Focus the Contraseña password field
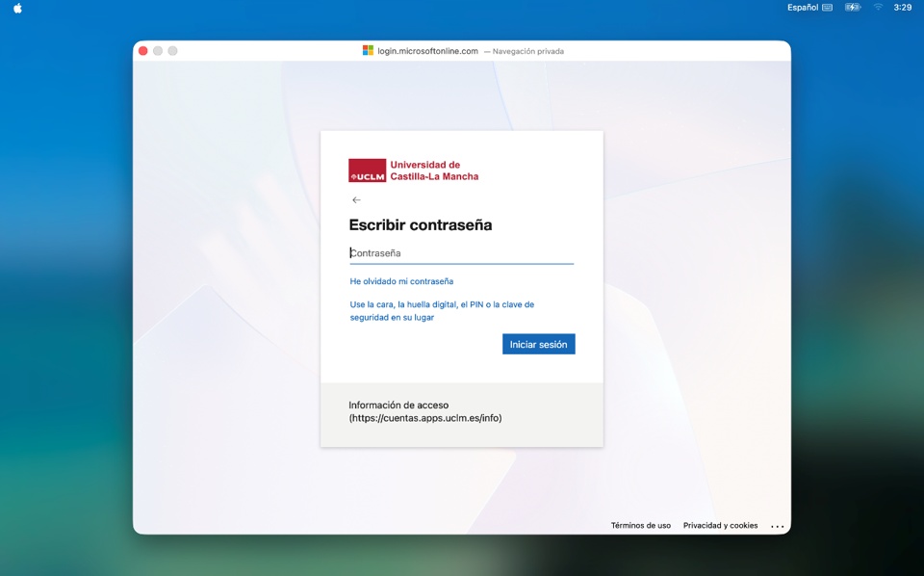Screen dimensions: 924x576 [461, 253]
